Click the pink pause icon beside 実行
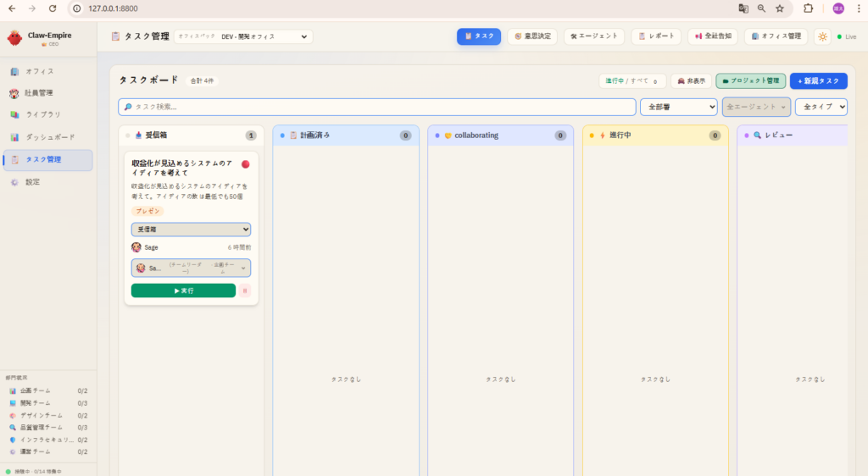Screen dimensions: 868x476 pyautogui.click(x=245, y=291)
